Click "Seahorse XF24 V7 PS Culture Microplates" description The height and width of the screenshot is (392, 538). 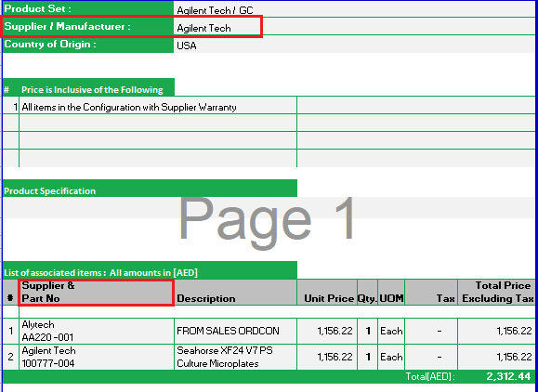(x=236, y=357)
